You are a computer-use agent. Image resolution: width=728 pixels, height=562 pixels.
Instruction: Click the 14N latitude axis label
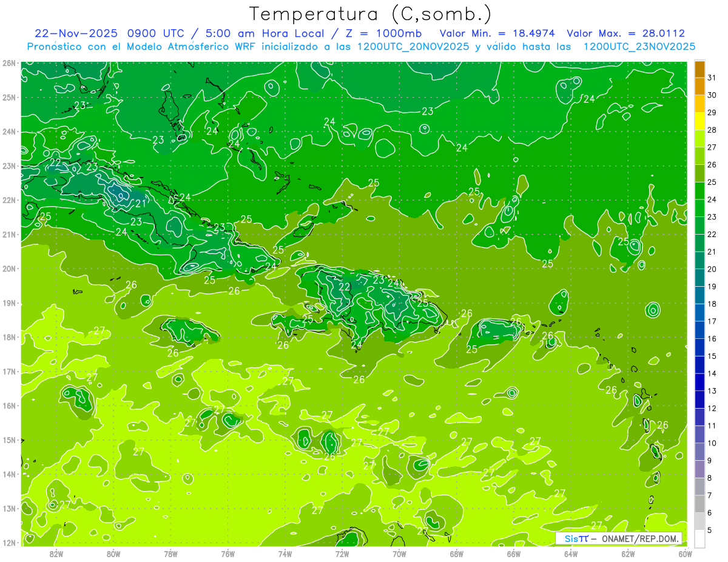tap(9, 474)
